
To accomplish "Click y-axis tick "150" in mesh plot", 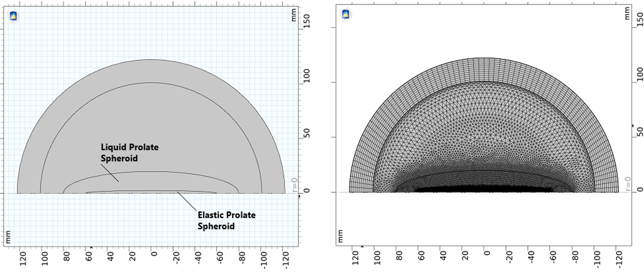I will click(640, 20).
